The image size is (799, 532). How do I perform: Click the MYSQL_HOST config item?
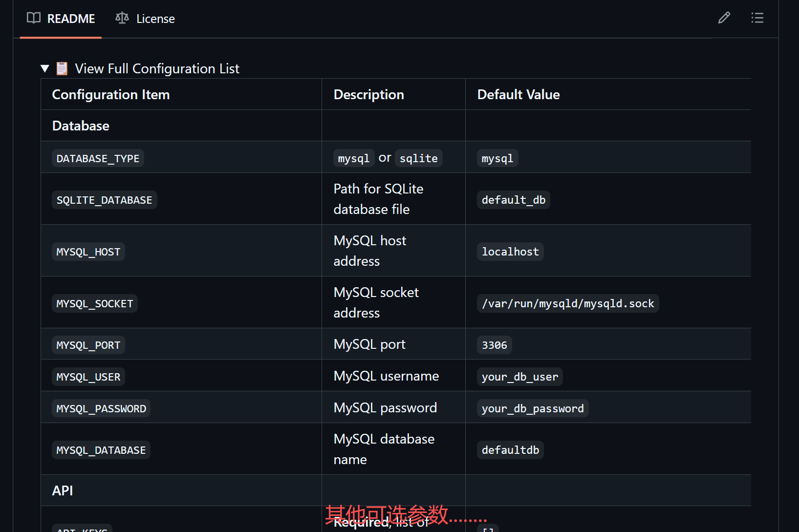88,252
